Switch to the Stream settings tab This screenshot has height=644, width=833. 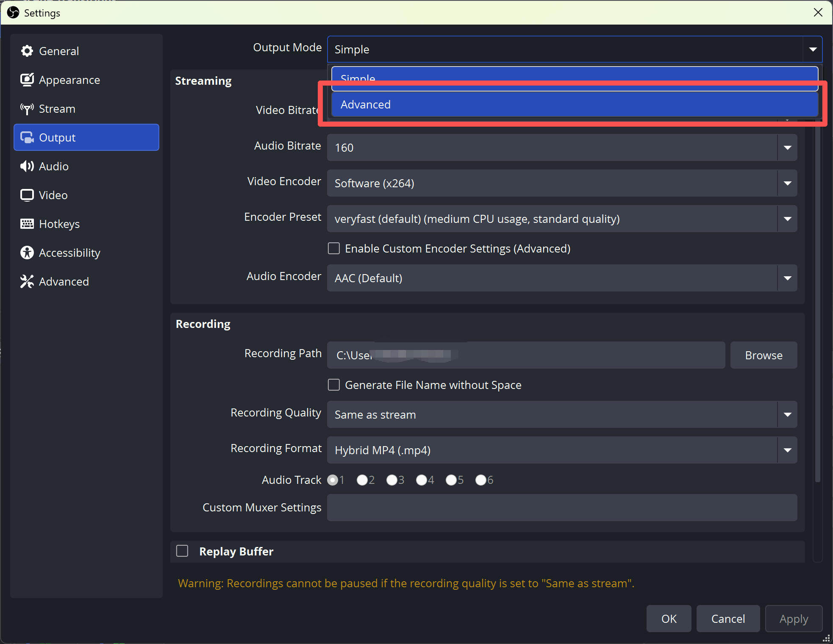click(x=86, y=109)
